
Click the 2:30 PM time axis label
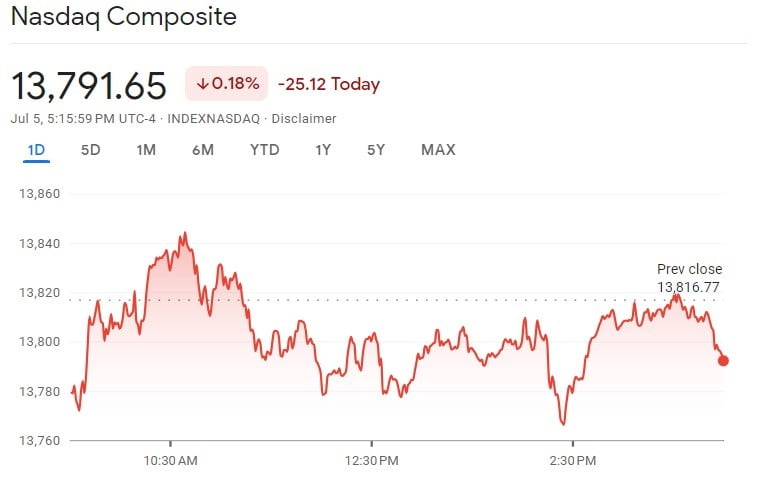point(572,460)
